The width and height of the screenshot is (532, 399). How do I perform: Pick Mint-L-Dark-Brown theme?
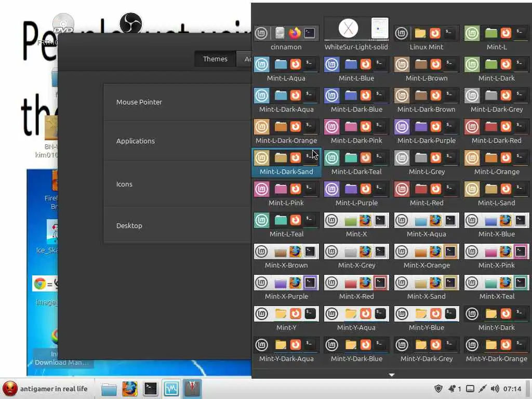point(427,96)
